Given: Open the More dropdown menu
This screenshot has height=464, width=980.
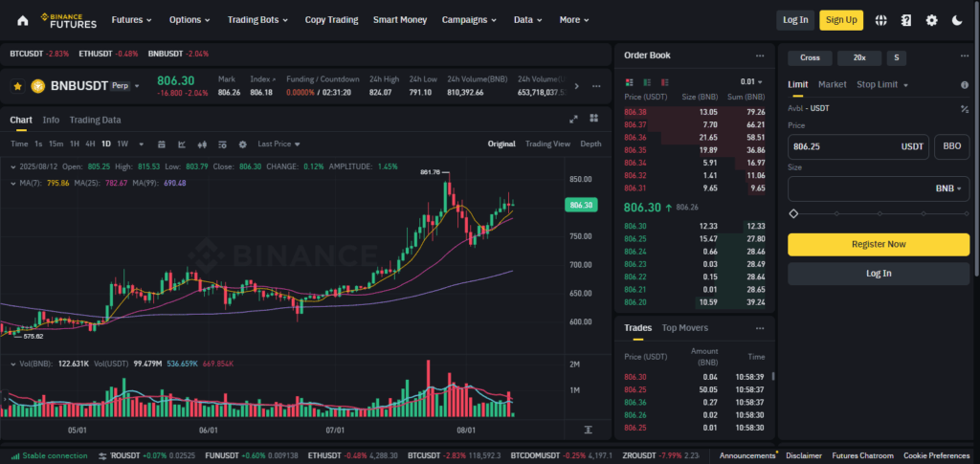Looking at the screenshot, I should pos(574,20).
